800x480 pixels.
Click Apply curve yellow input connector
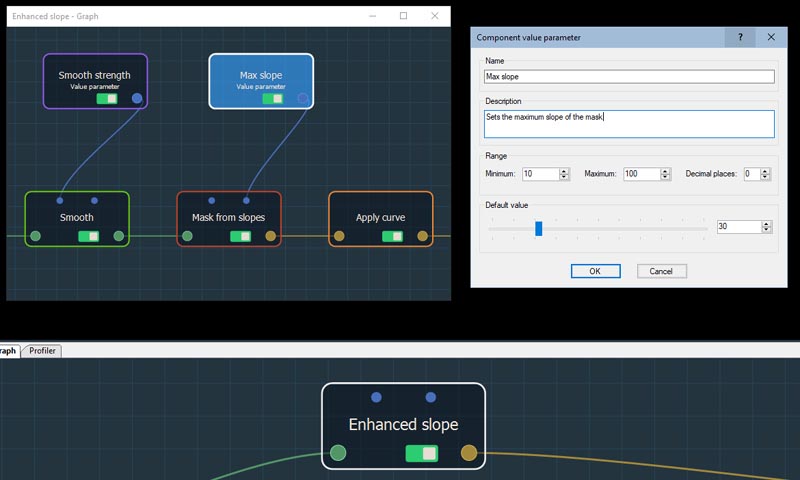[x=339, y=236]
